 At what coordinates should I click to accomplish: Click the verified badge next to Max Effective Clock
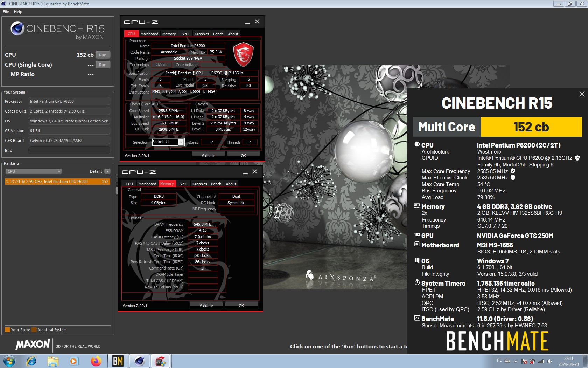tap(513, 178)
